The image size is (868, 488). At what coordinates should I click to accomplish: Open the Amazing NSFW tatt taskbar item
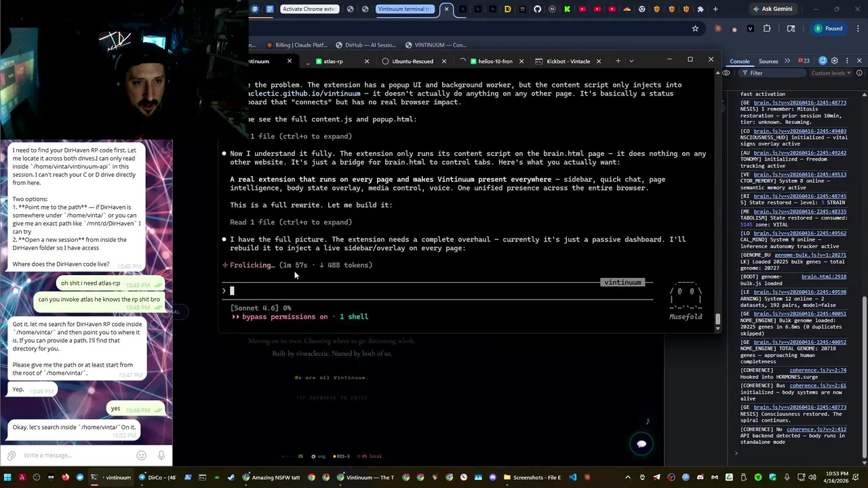pyautogui.click(x=271, y=477)
